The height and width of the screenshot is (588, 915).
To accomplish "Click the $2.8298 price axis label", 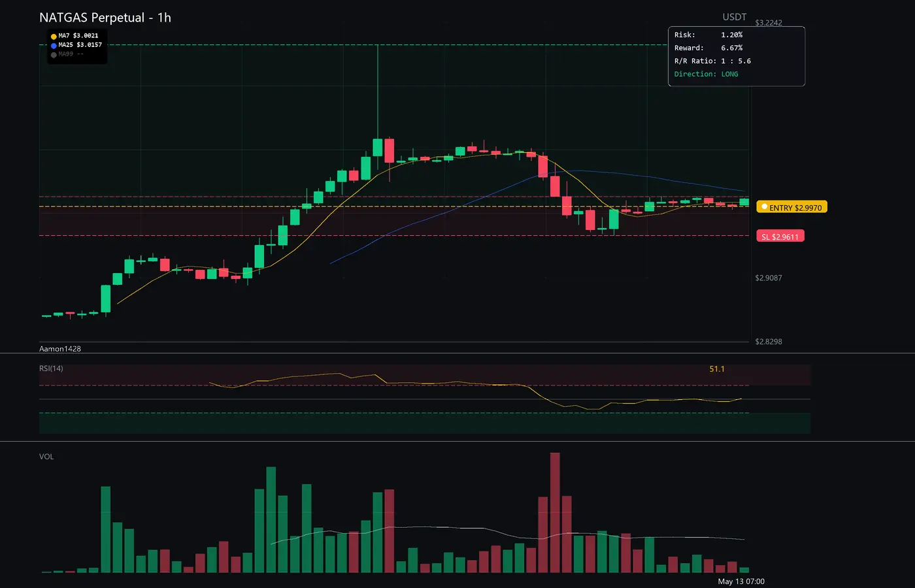I will pyautogui.click(x=769, y=342).
